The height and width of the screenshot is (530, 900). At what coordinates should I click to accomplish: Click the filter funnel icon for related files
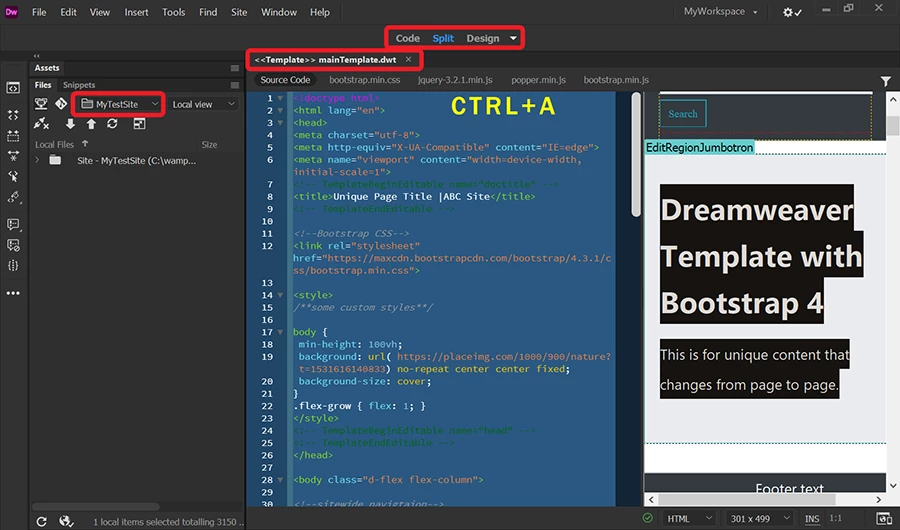(x=886, y=81)
